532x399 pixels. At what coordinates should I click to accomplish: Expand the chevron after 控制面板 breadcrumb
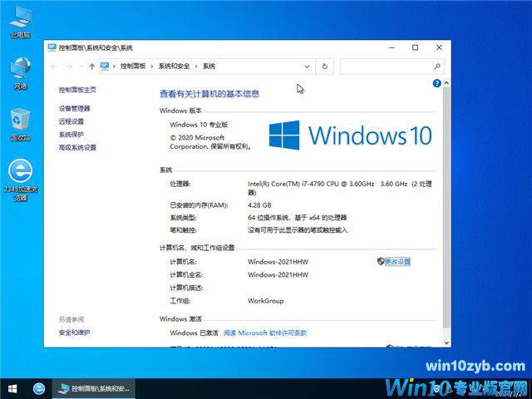151,66
